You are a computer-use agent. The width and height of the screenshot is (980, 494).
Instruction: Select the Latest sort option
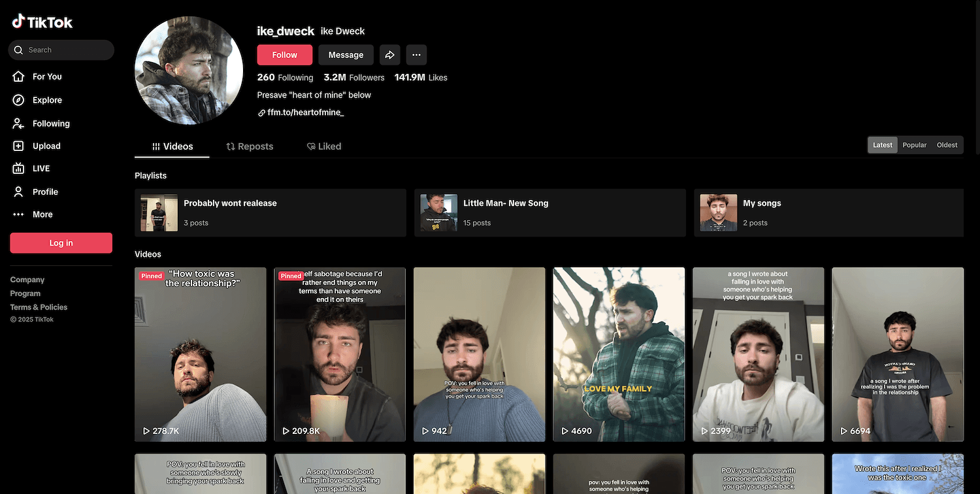(883, 145)
